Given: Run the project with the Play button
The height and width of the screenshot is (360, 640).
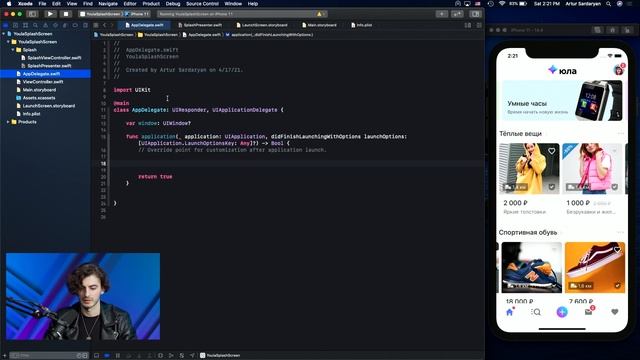Looking at the screenshot, I should 50,14.
